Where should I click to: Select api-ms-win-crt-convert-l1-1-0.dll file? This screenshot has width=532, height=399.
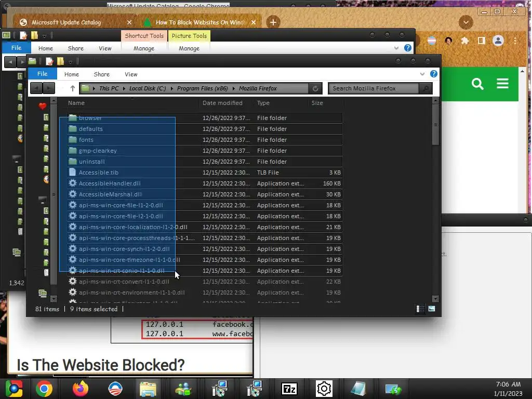tap(205, 282)
